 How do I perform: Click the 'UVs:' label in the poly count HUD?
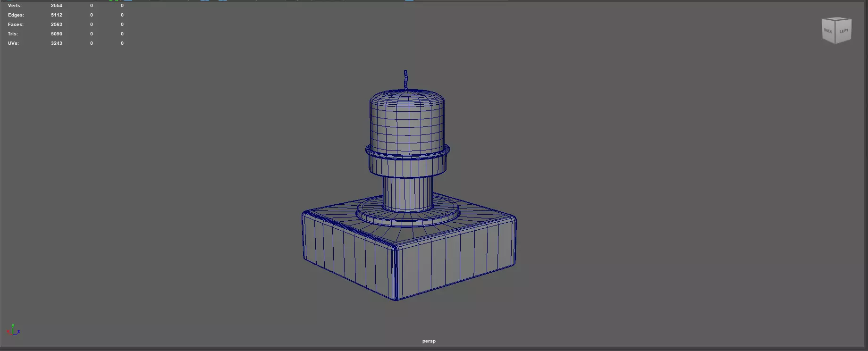coord(13,43)
